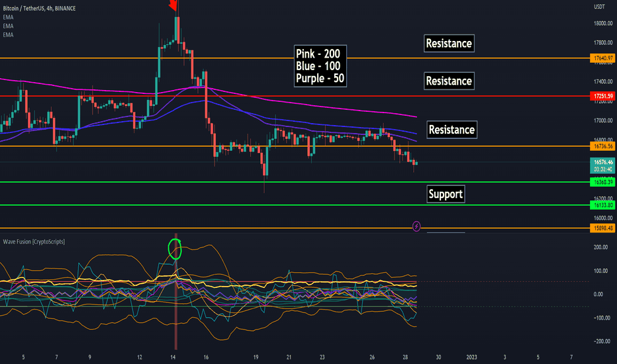Click the date 28 on time axis
This screenshot has width=617, height=364.
(405, 357)
